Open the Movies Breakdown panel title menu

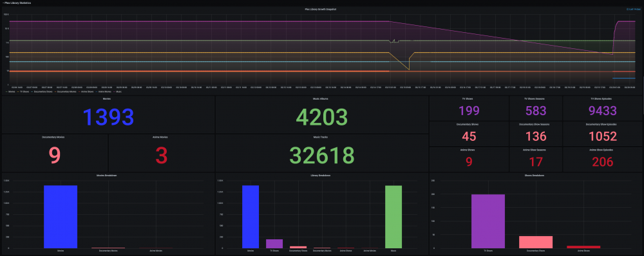(108, 175)
